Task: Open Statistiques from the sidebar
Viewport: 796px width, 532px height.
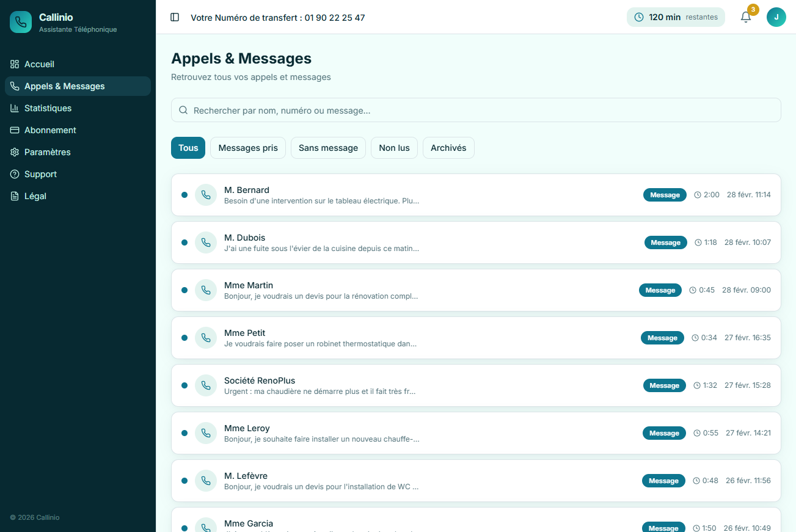Action: (48, 108)
